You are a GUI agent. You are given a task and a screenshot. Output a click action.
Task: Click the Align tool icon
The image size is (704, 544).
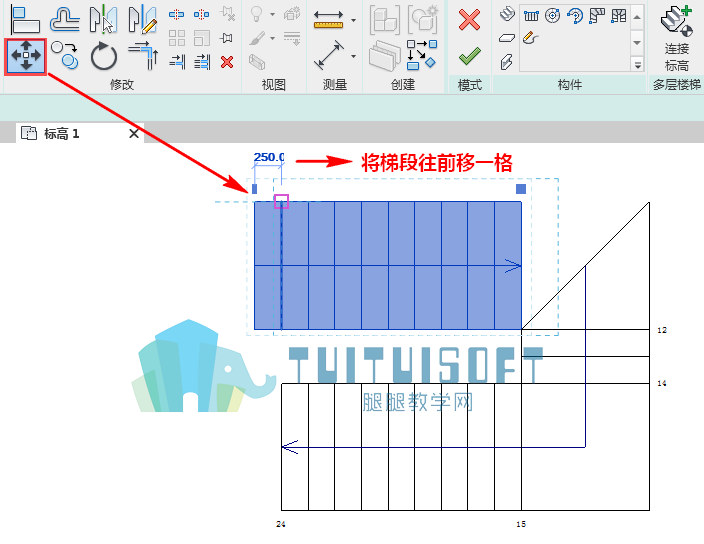(25, 19)
